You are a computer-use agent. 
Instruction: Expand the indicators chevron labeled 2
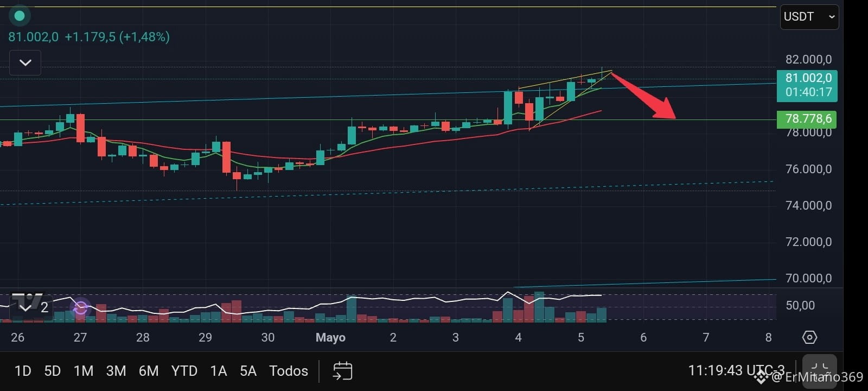[x=34, y=308]
